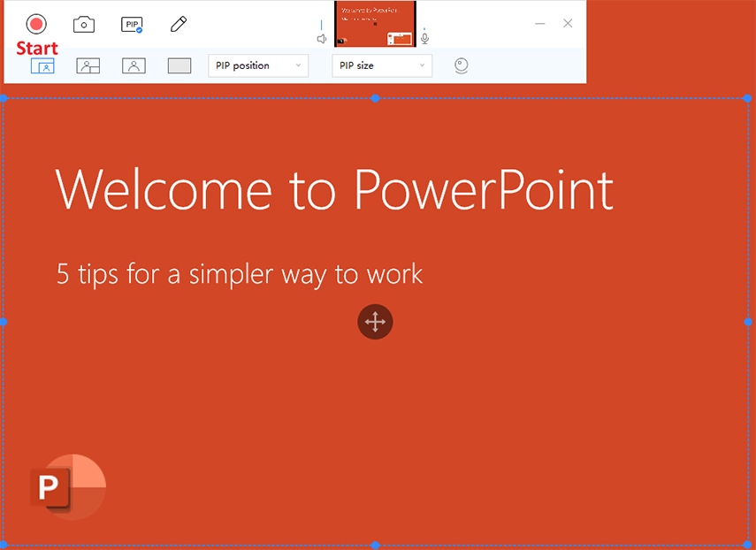The height and width of the screenshot is (550, 756).
Task: Select screen with small webcam inset layout
Action: (x=42, y=65)
